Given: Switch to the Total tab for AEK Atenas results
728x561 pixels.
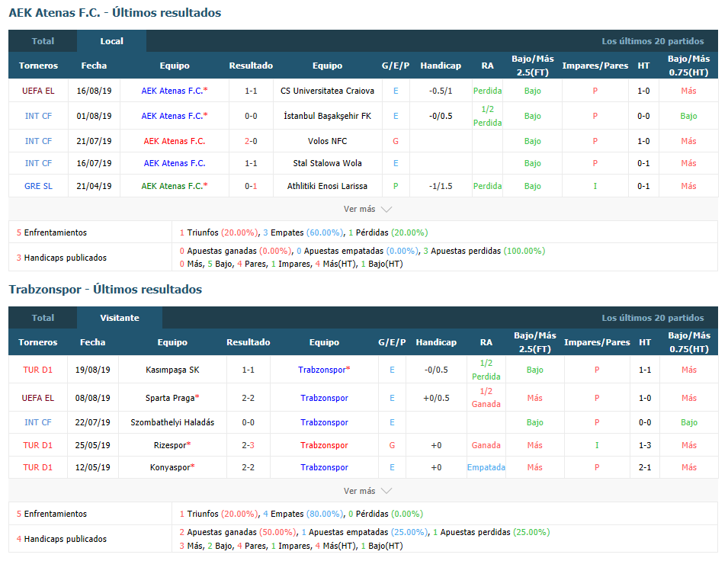Looking at the screenshot, I should (x=43, y=41).
